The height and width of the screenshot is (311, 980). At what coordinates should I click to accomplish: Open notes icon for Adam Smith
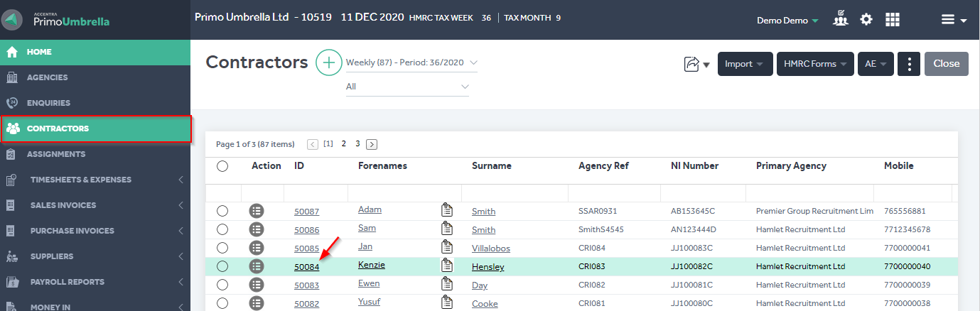click(x=447, y=210)
